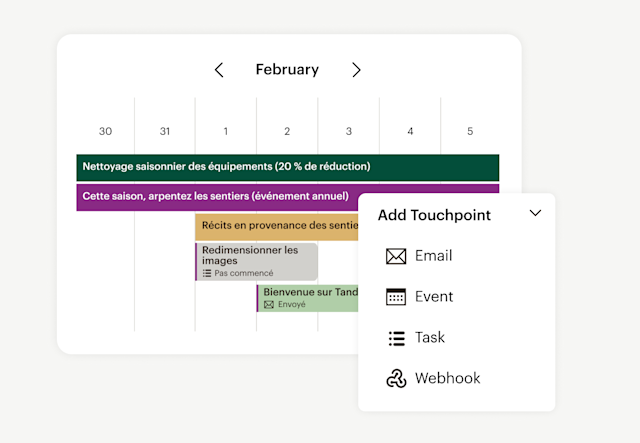Screen dimensions: 640x443
Task: Select Task in the touchpoint menu
Action: click(430, 338)
